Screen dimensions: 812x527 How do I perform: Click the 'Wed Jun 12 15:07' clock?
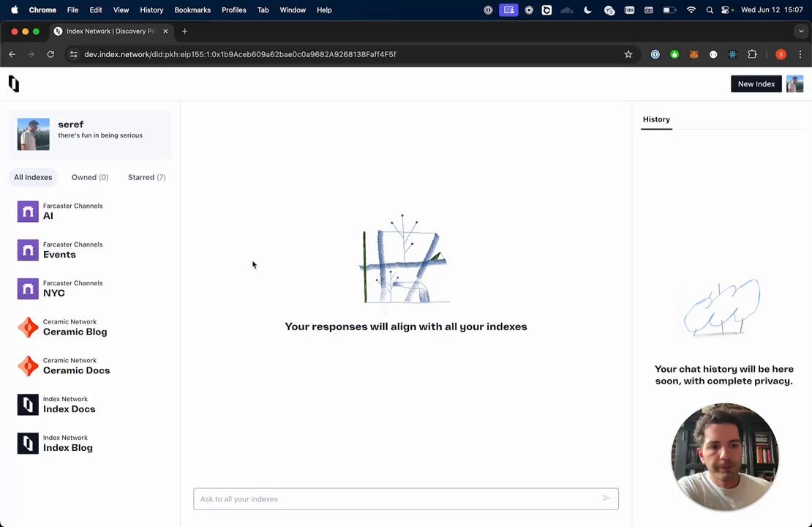772,10
